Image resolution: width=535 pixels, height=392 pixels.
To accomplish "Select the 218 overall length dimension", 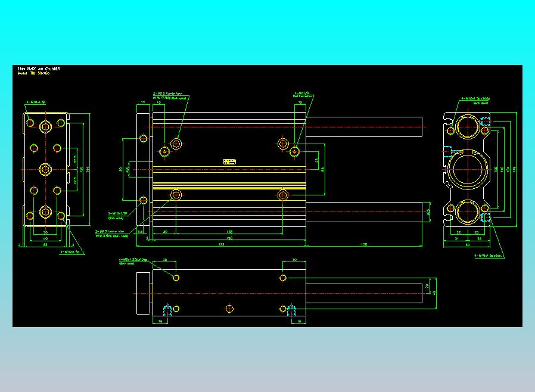I will (221, 244).
